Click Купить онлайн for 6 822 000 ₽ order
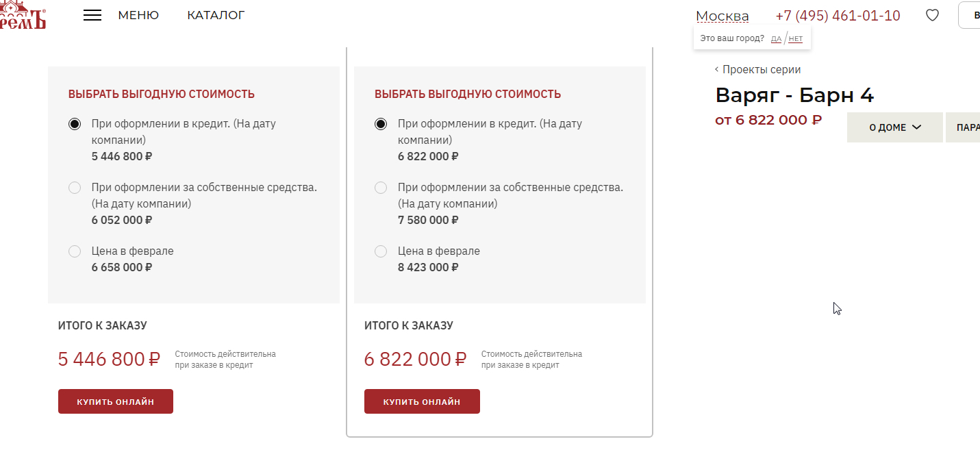980x450 pixels. coord(422,401)
